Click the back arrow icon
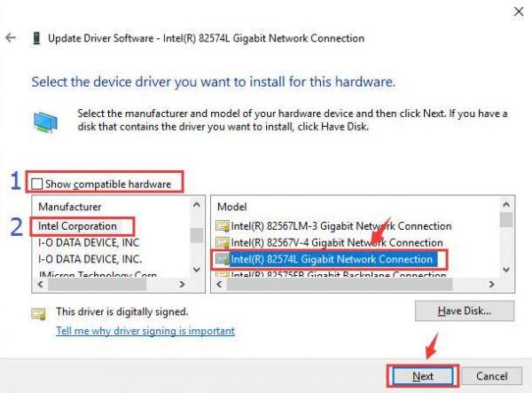Image resolution: width=532 pixels, height=393 pixels. point(11,37)
